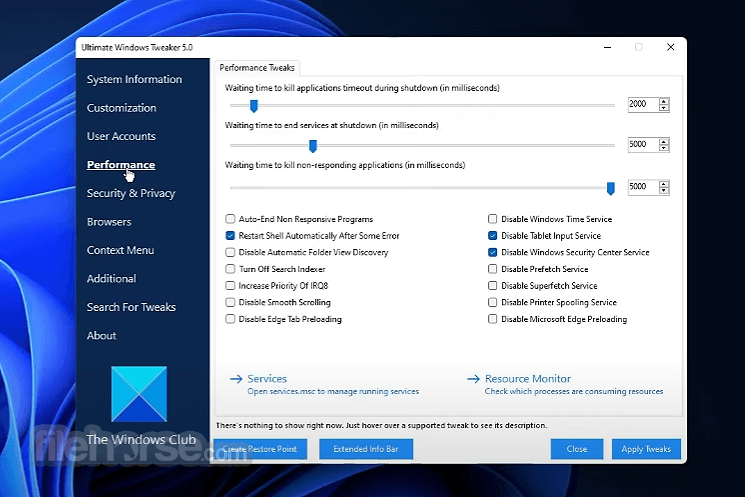Click the end services 5000 value field

(x=643, y=144)
